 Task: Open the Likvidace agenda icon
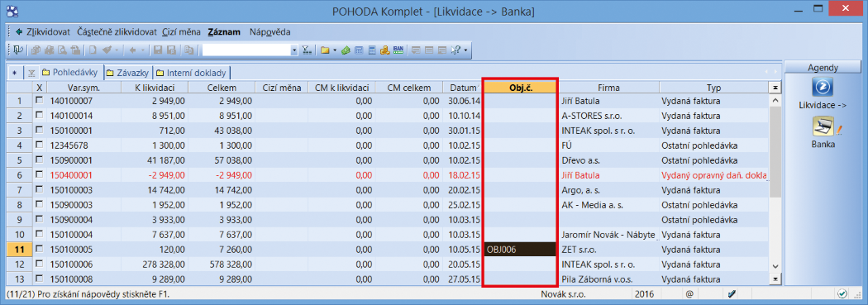[x=823, y=88]
